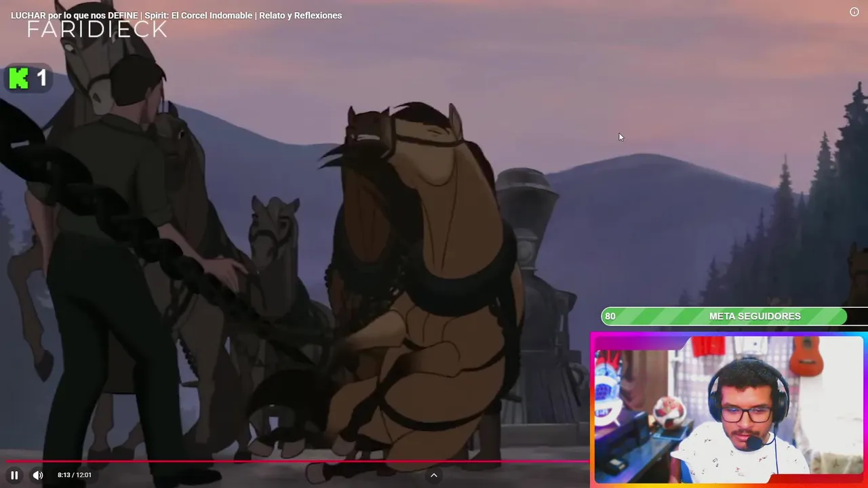Click the 8:13 / 12:01 time display
The height and width of the screenshot is (488, 868).
pyautogui.click(x=75, y=475)
